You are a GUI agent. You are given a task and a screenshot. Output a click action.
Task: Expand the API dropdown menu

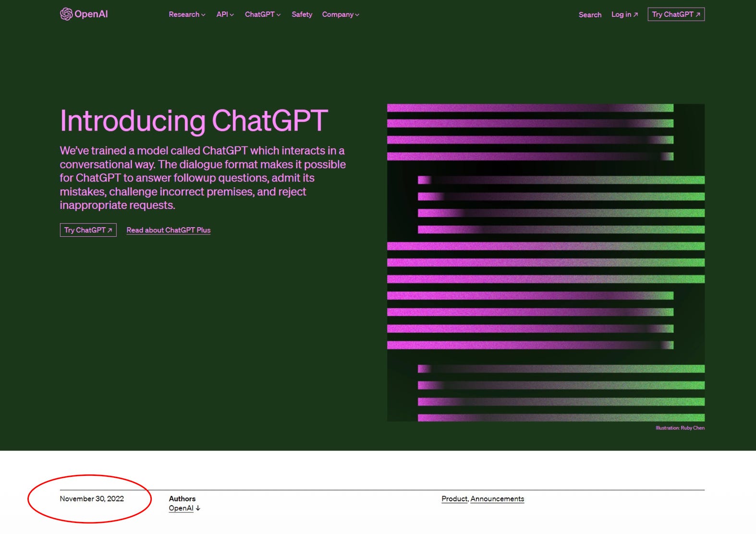point(225,14)
